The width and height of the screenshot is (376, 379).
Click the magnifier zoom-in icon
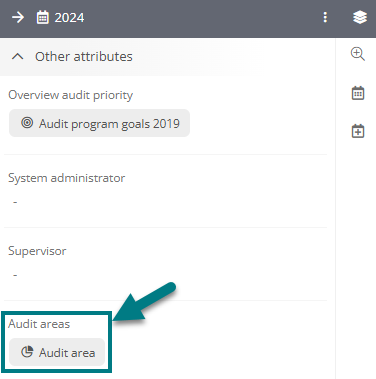[x=358, y=54]
